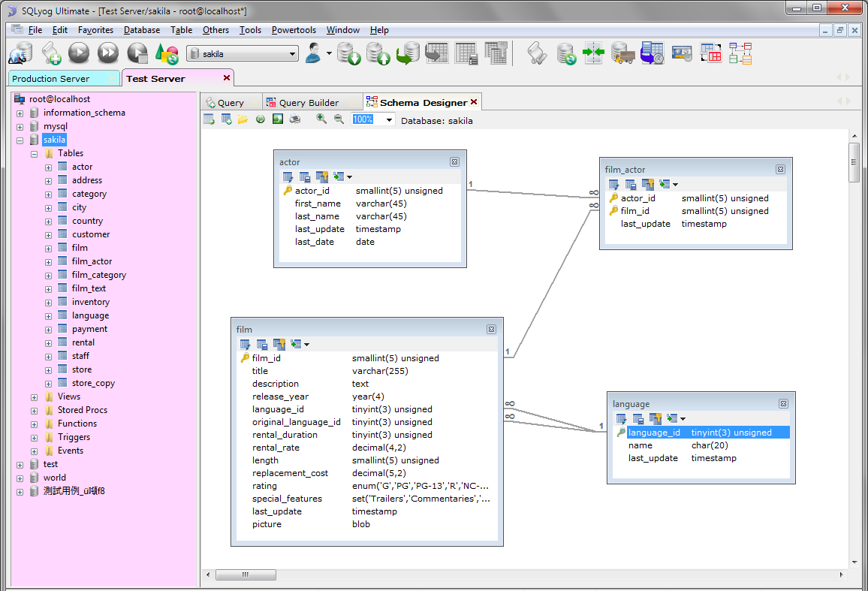This screenshot has height=591, width=868.
Task: Expand the Views folder in tree
Action: (x=35, y=397)
